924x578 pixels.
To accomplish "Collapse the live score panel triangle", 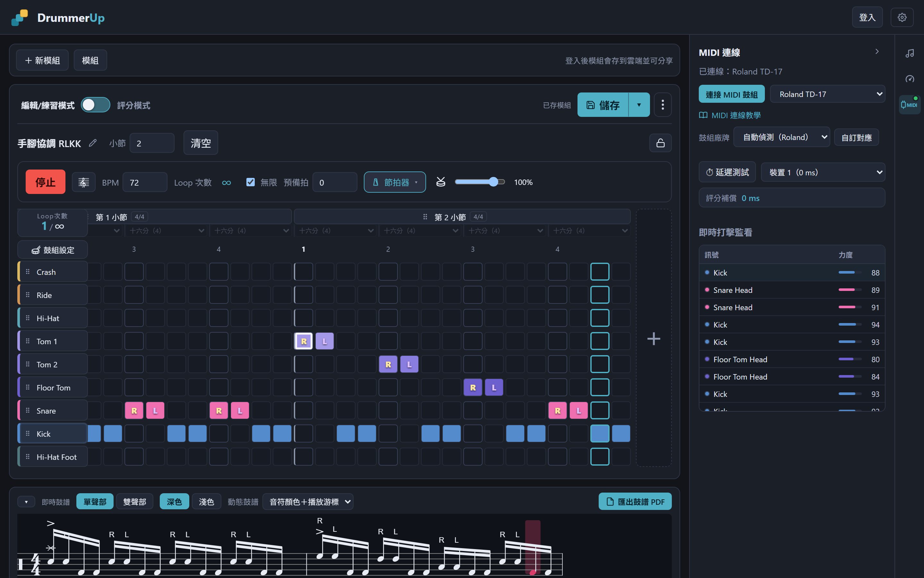I will coord(26,502).
